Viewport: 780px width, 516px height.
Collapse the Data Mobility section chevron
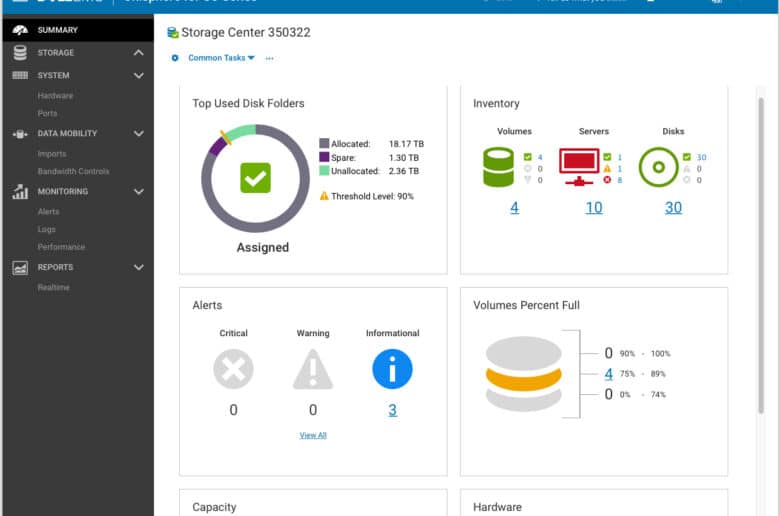pyautogui.click(x=139, y=133)
